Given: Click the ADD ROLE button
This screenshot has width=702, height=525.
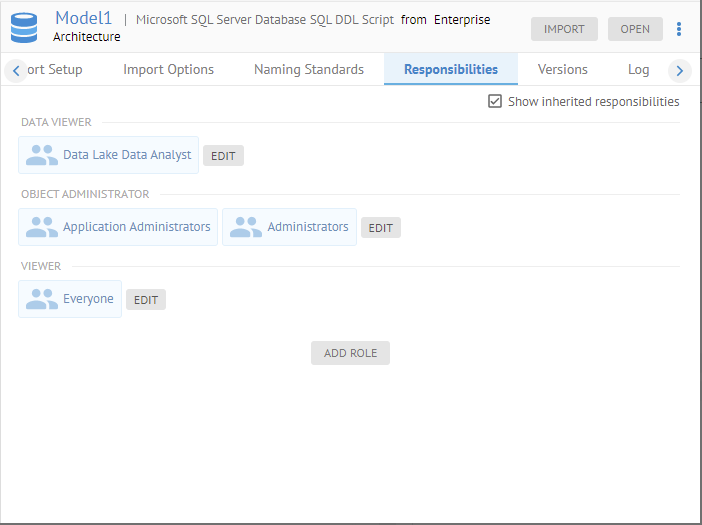Looking at the screenshot, I should coord(350,353).
